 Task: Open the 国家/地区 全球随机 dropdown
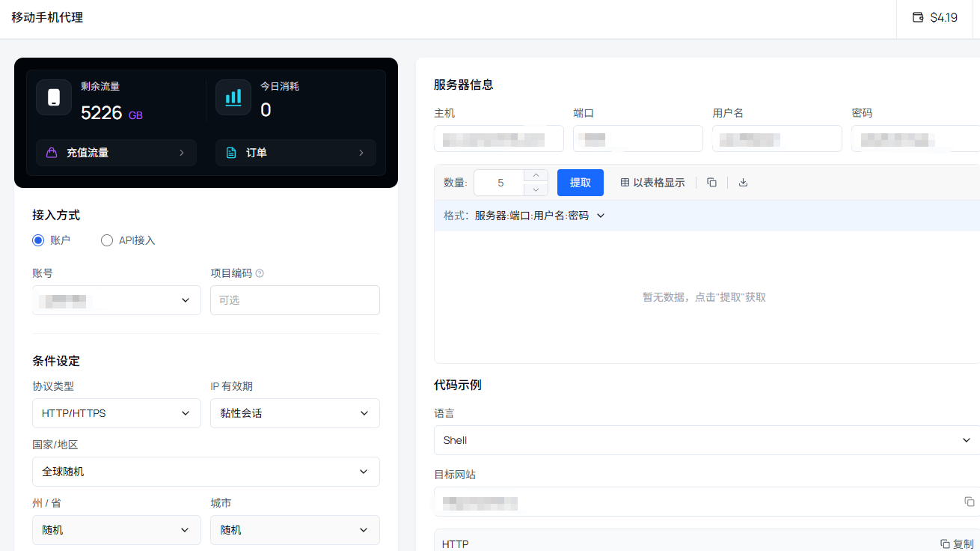206,472
